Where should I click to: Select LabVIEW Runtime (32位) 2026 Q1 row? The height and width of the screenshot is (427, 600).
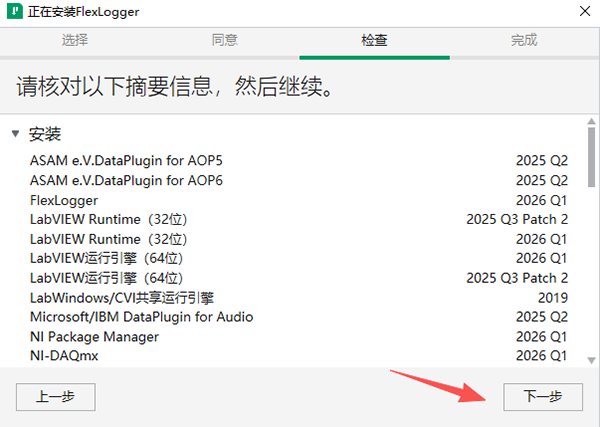point(298,239)
